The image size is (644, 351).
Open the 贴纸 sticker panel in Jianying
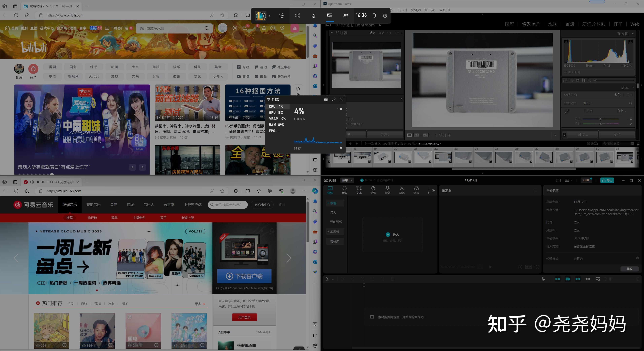(373, 190)
